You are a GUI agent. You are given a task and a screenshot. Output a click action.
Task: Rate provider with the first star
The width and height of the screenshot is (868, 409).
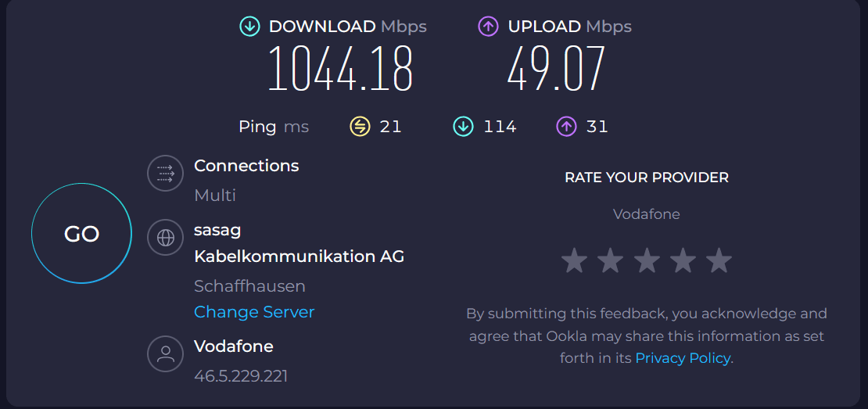[x=574, y=260]
